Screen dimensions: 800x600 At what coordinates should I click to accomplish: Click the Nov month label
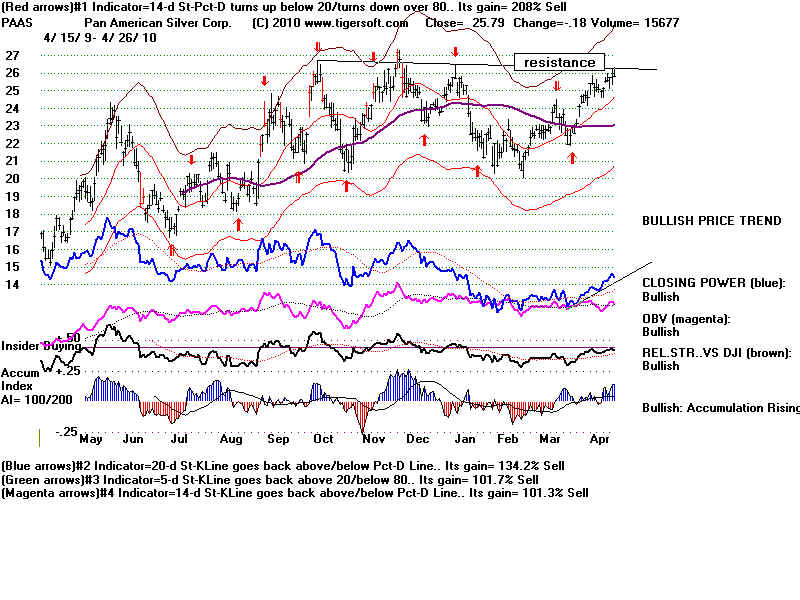pyautogui.click(x=373, y=439)
